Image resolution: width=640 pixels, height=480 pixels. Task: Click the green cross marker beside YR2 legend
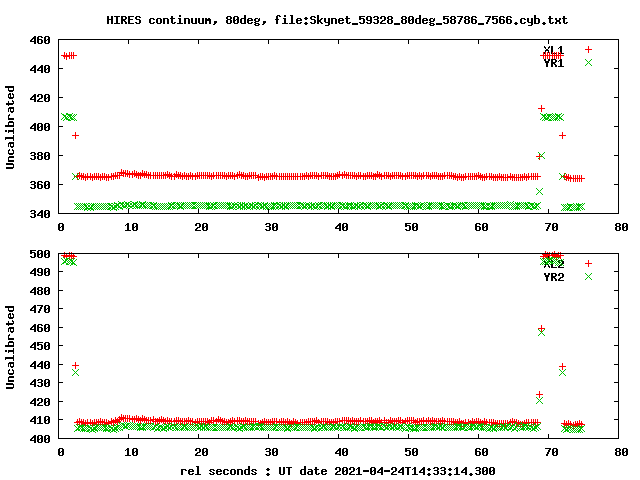coord(588,276)
